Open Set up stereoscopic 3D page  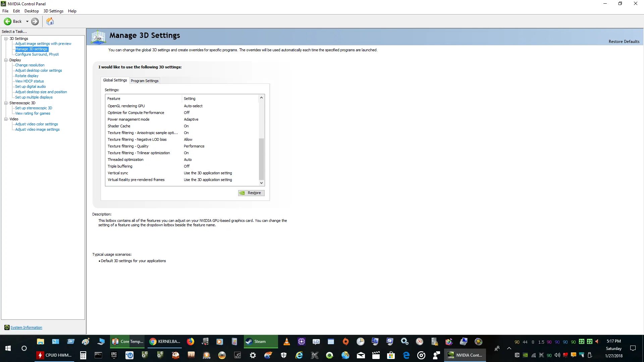coord(34,108)
